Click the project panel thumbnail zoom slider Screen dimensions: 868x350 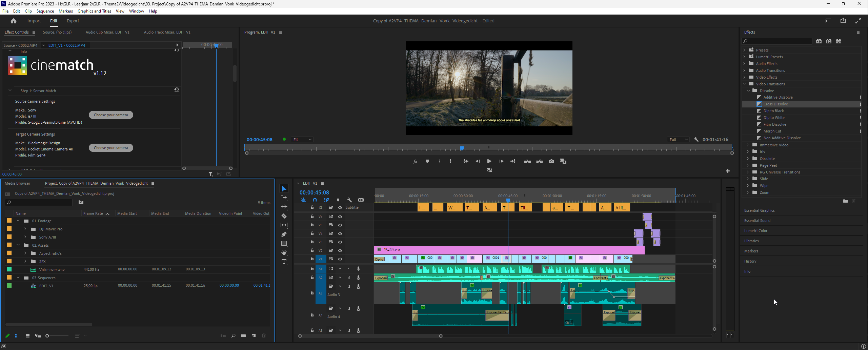click(47, 336)
